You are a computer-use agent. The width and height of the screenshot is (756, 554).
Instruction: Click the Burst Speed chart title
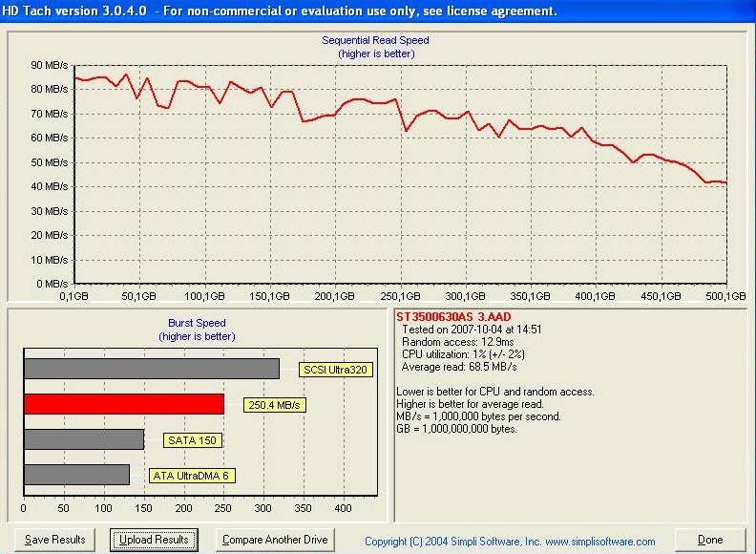point(197,324)
